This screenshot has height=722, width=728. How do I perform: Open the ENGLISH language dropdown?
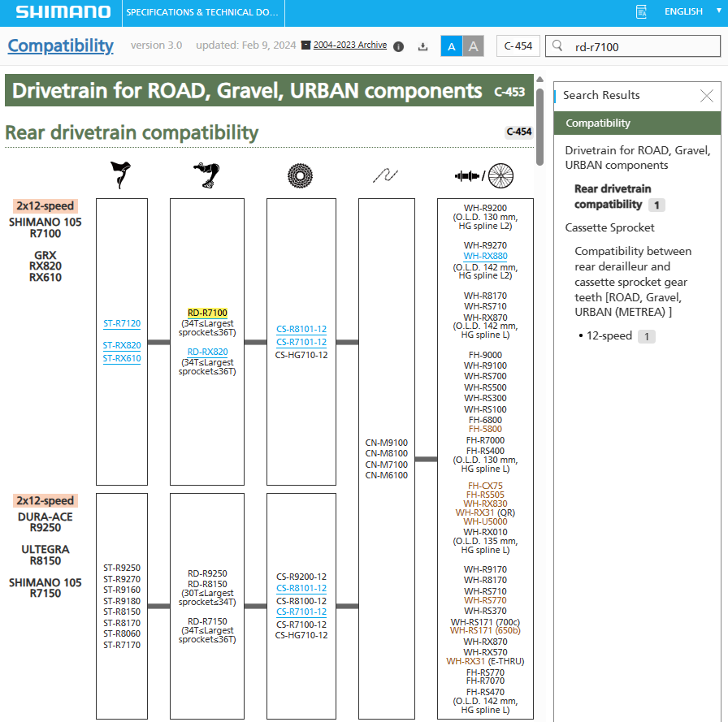692,11
